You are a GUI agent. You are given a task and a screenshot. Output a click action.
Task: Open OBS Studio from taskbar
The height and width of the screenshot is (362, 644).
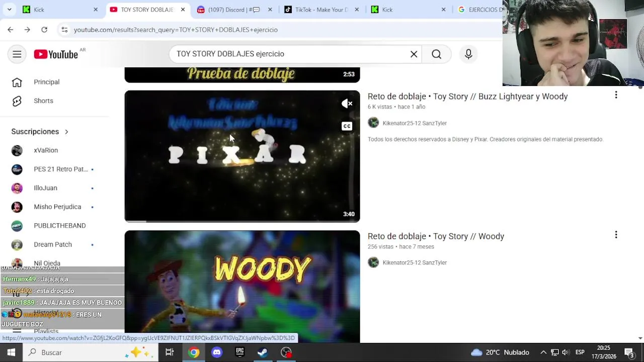coord(286,352)
